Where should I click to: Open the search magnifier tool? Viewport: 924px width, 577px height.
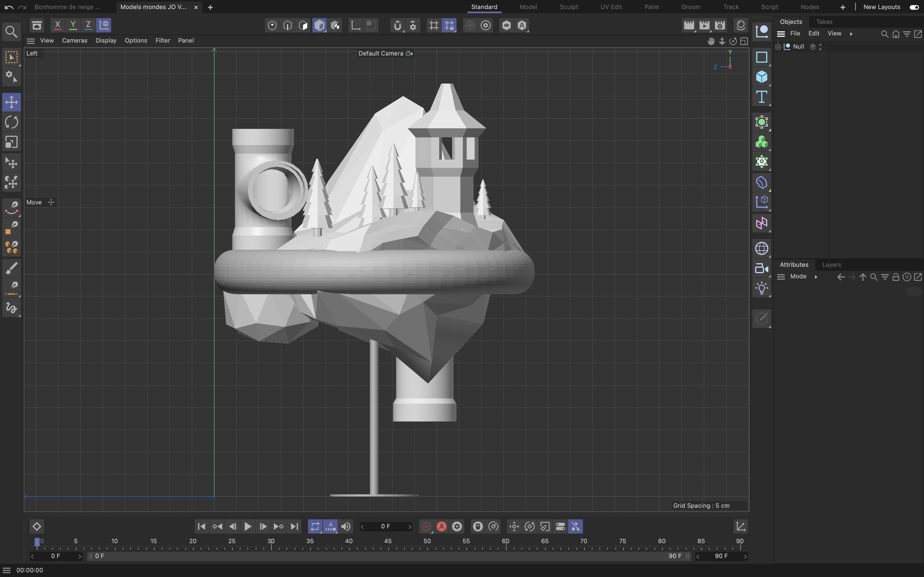pyautogui.click(x=12, y=32)
